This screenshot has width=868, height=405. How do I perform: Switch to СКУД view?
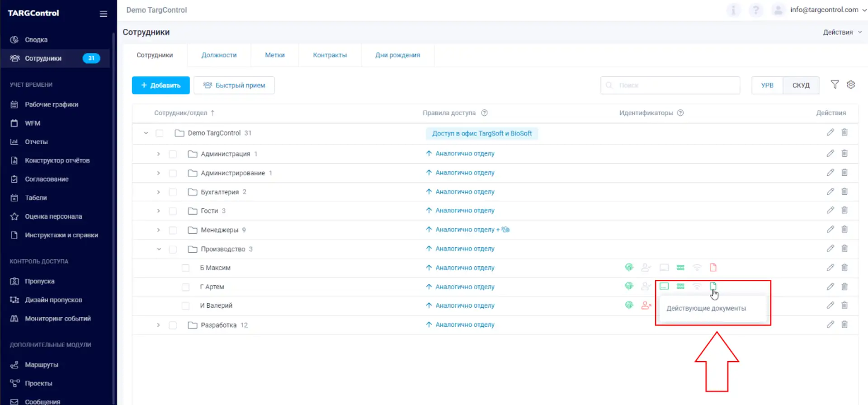pyautogui.click(x=801, y=85)
